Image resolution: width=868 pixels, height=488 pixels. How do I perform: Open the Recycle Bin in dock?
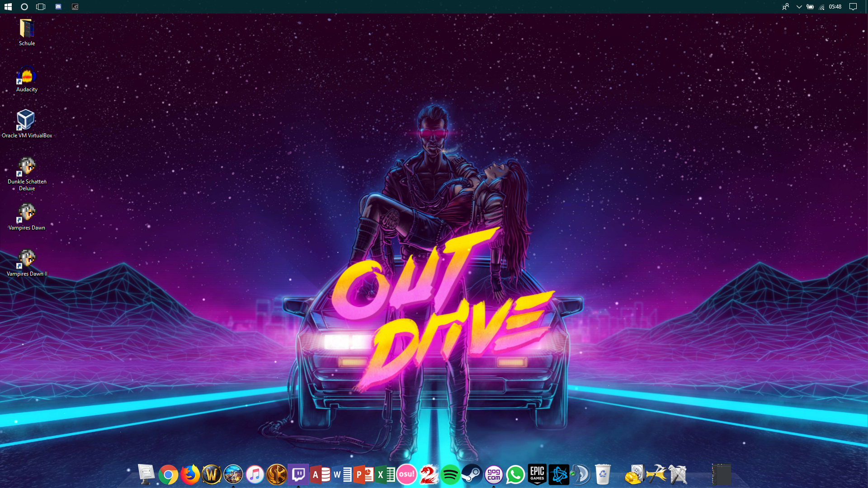point(603,475)
